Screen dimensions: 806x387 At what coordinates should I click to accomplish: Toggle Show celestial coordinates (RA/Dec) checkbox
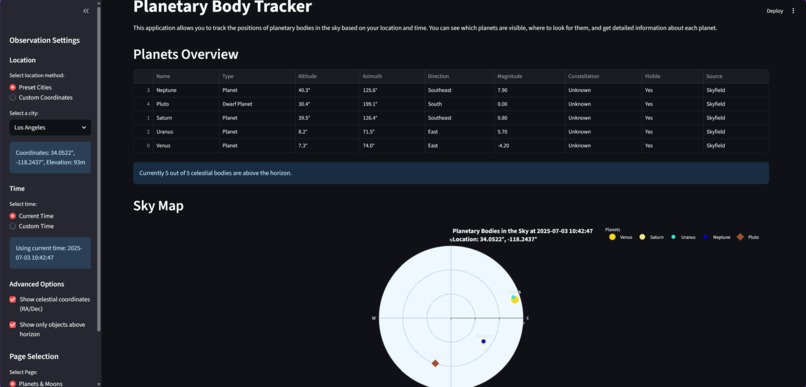[13, 299]
